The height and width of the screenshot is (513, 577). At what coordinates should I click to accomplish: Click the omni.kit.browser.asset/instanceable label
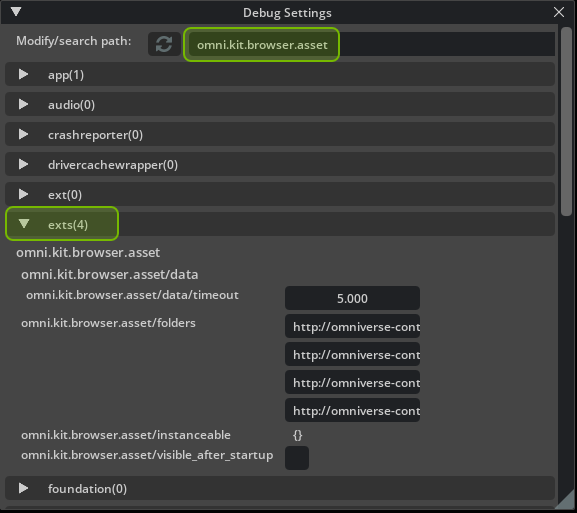(126, 435)
